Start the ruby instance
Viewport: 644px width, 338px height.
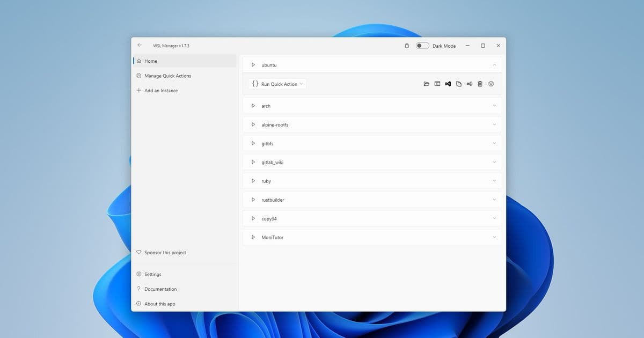pyautogui.click(x=253, y=181)
